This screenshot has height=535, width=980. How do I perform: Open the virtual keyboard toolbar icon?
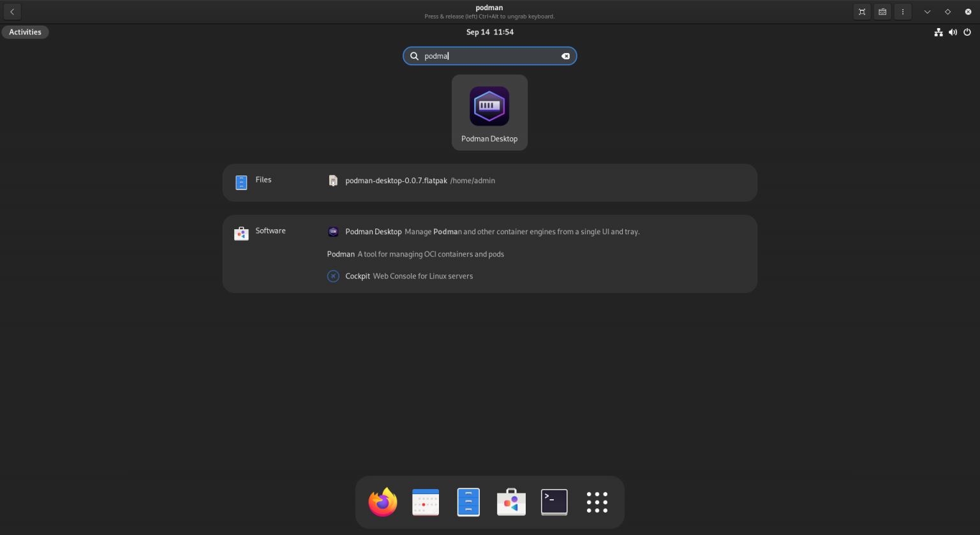tap(882, 11)
